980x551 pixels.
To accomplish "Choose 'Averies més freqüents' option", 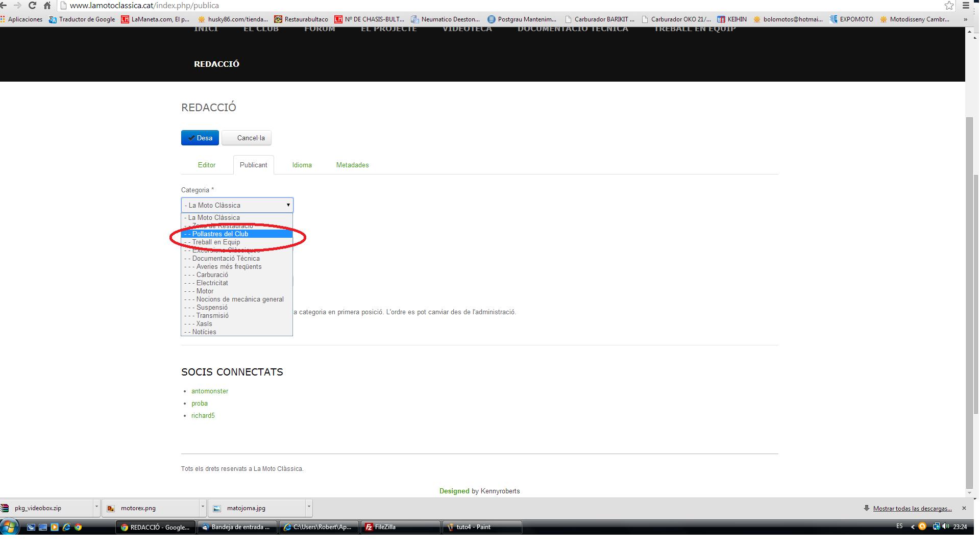I will click(237, 266).
